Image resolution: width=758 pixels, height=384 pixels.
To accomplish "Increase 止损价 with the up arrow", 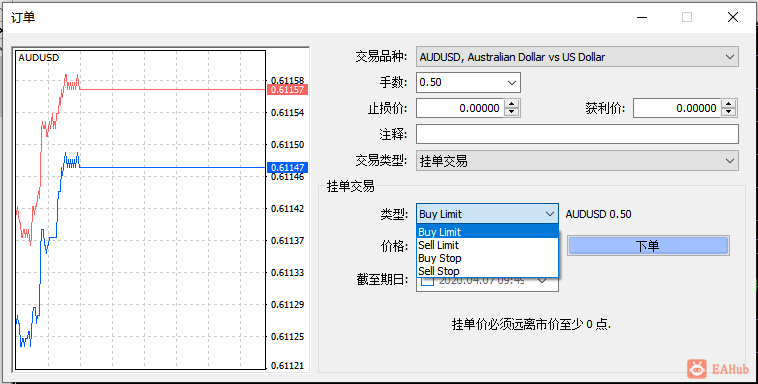I will click(511, 104).
